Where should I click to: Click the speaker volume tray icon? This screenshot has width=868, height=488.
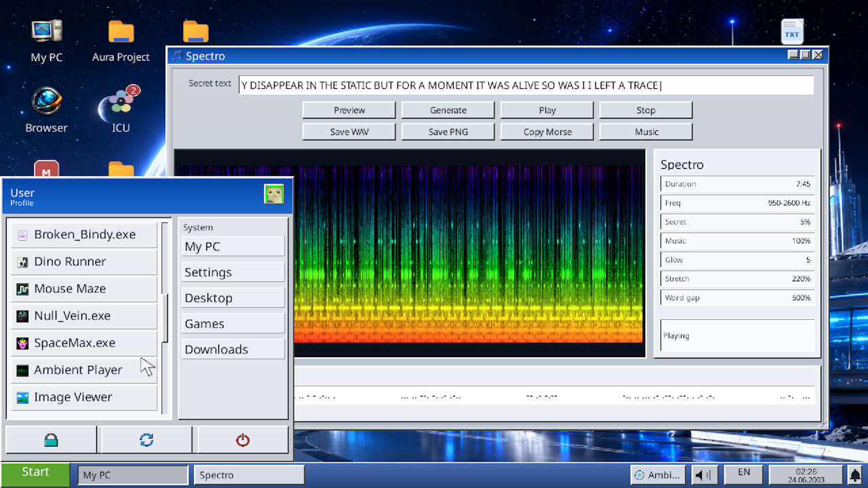[705, 475]
